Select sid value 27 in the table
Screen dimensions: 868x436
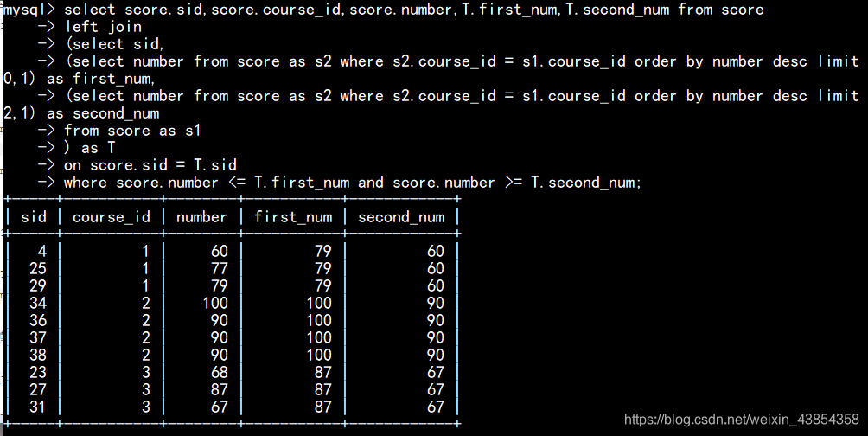[x=38, y=389]
